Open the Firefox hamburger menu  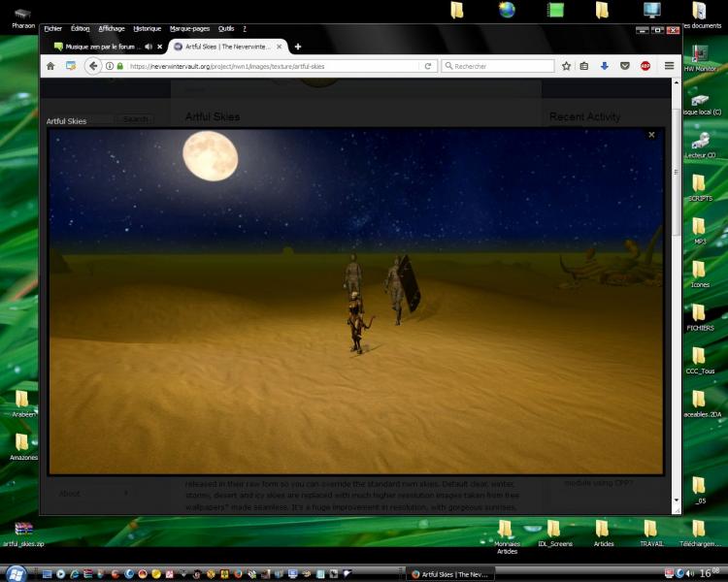coord(669,66)
